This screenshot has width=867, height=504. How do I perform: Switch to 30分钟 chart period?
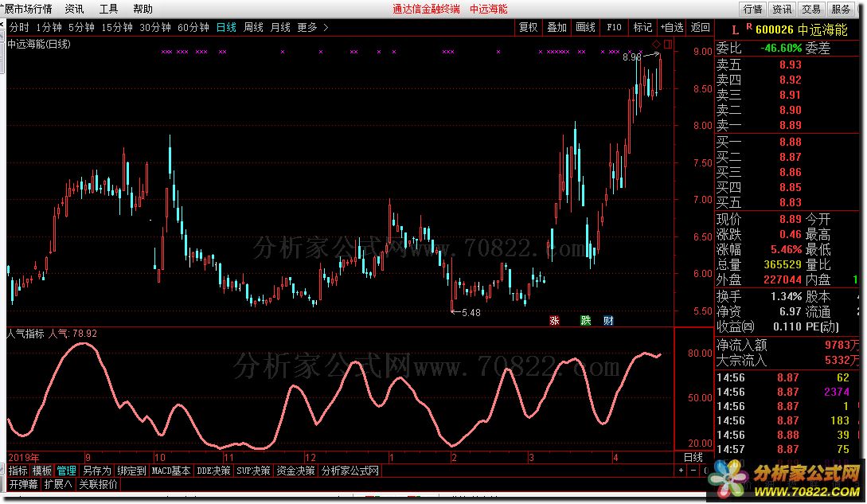154,27
